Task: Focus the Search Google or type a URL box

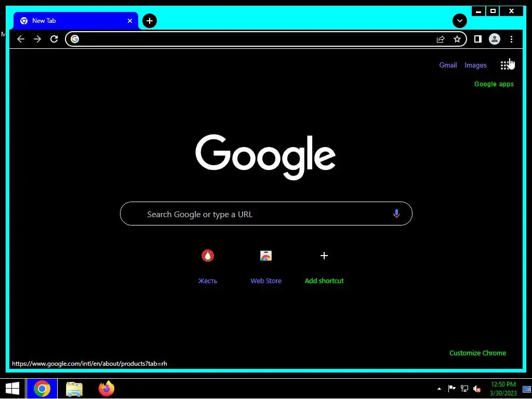Action: [266, 214]
